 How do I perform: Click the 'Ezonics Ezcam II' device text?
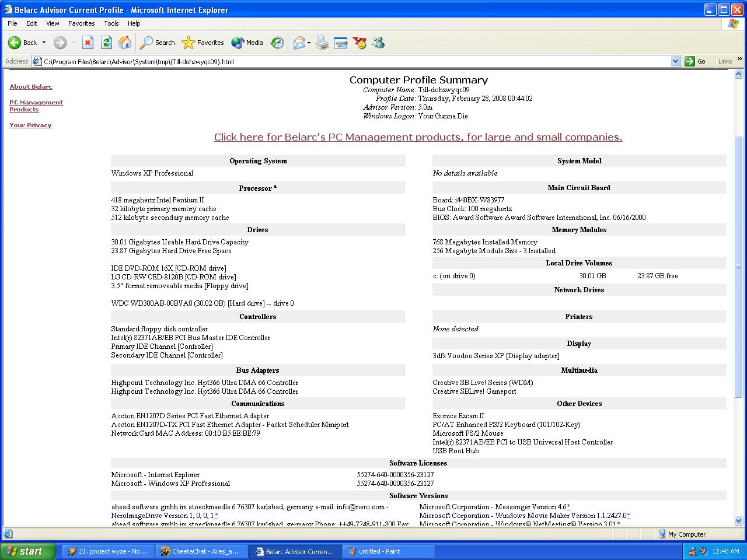point(458,416)
